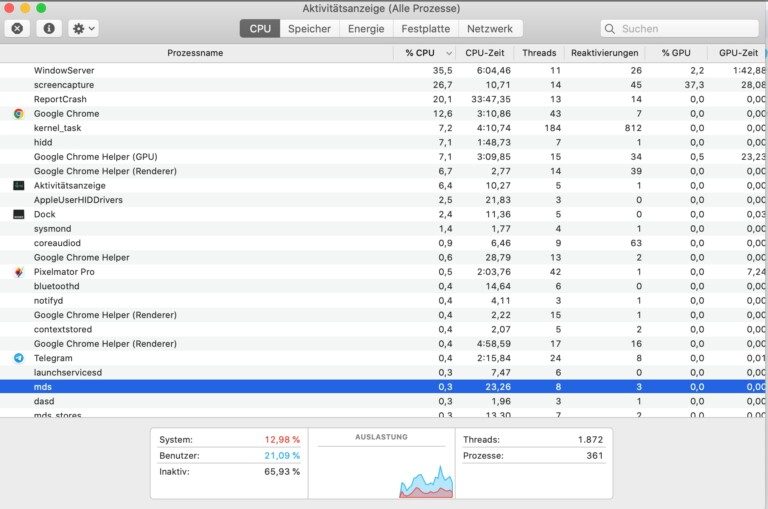Click the highlighted mds process row
Viewport: 768px width, 509px height.
(x=384, y=387)
